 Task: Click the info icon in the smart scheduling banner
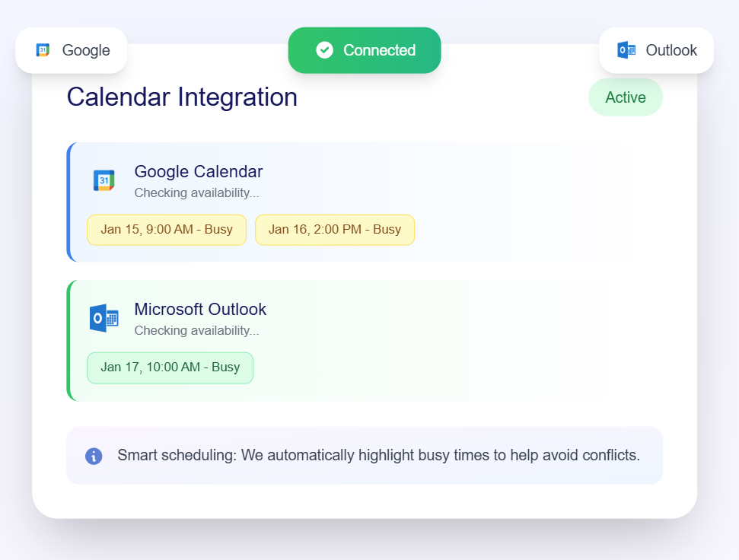point(94,455)
